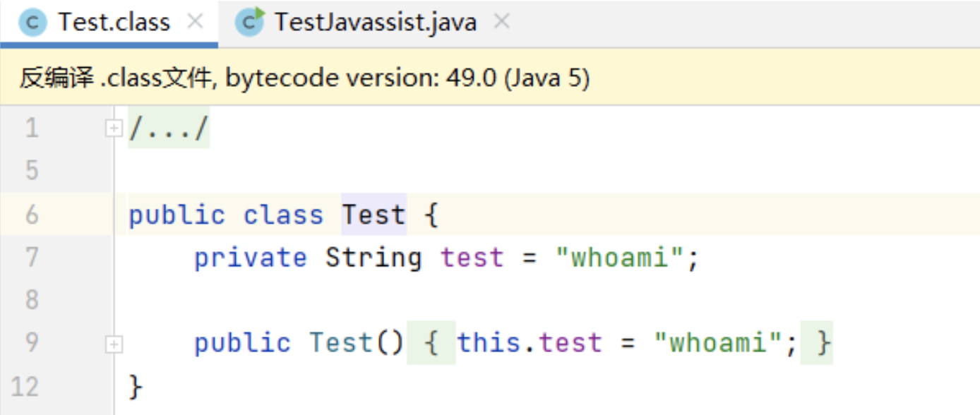Click the this keyword in the constructor
The height and width of the screenshot is (415, 980).
(489, 344)
